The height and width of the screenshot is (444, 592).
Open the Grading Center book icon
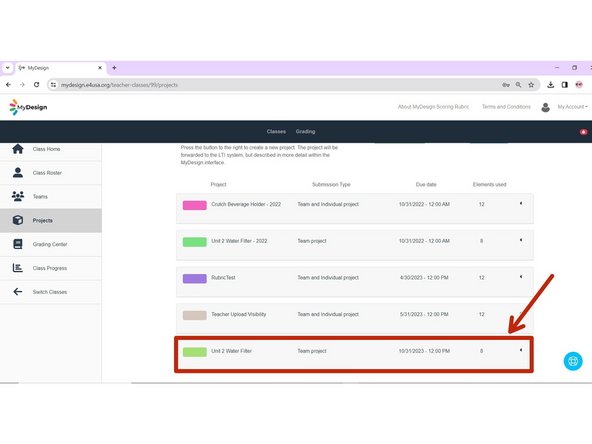[17, 244]
